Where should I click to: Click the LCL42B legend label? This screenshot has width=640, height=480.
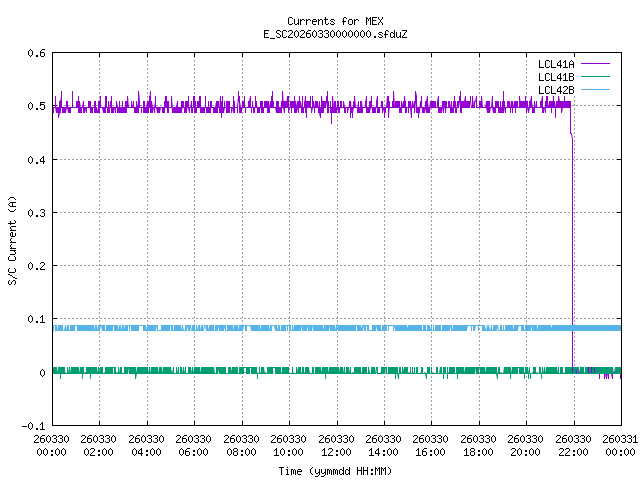(555, 89)
